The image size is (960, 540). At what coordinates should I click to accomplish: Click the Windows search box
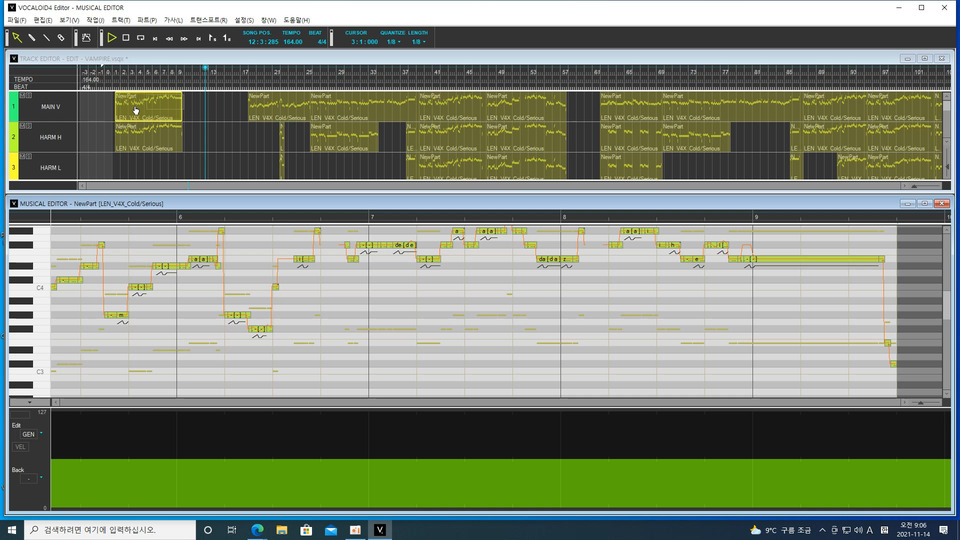click(x=110, y=530)
